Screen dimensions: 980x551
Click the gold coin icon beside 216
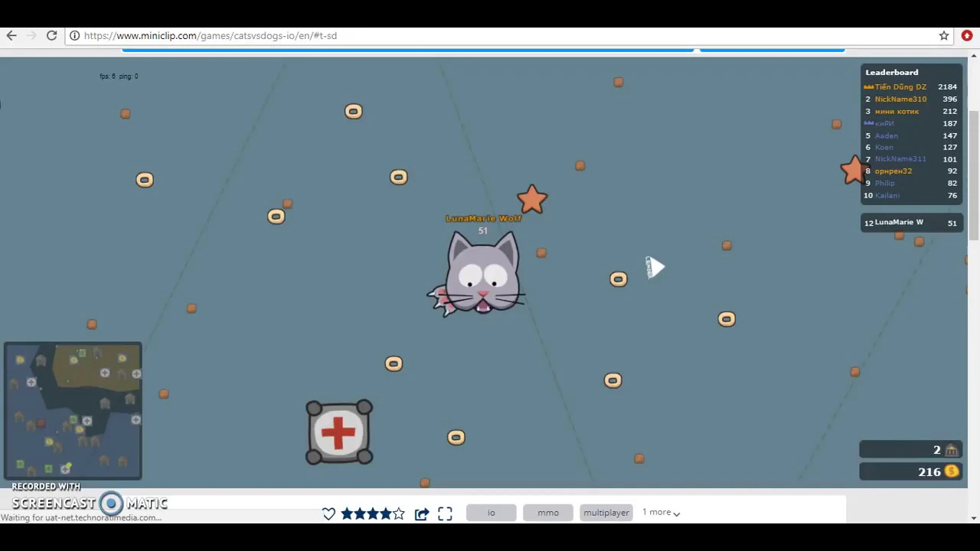pos(952,471)
